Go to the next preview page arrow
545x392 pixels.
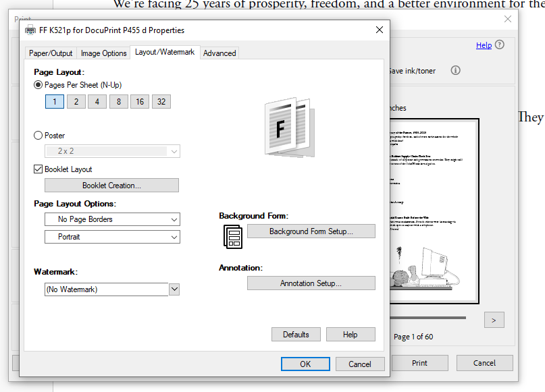point(494,320)
